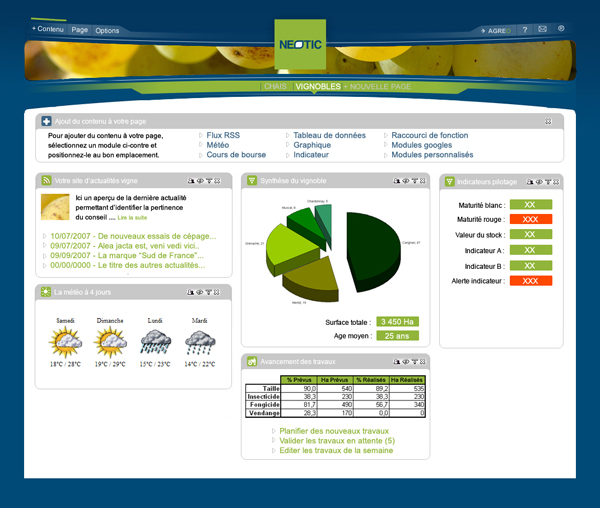600x508 pixels.
Task: Click user icon on Synthèse du vignoble widget
Action: (396, 181)
